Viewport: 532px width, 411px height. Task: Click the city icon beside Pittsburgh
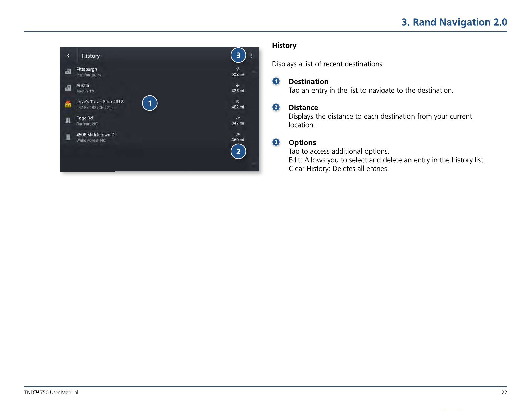click(x=68, y=71)
